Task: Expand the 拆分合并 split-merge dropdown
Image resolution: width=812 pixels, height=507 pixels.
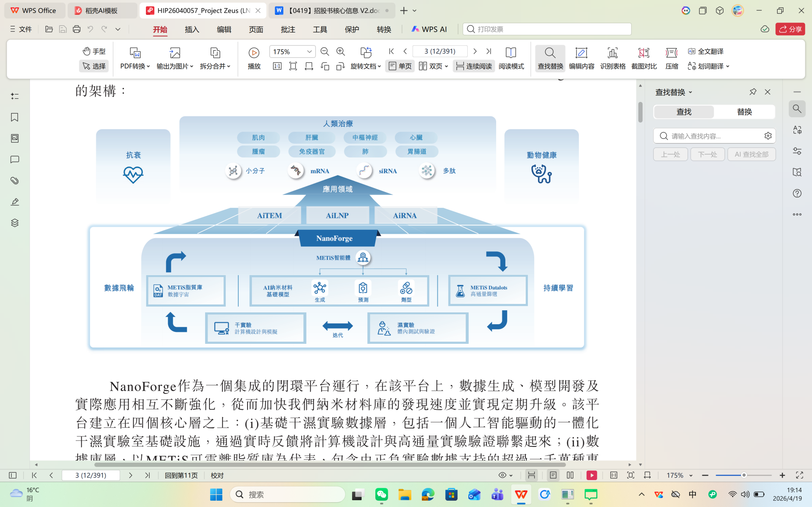Action: click(215, 66)
